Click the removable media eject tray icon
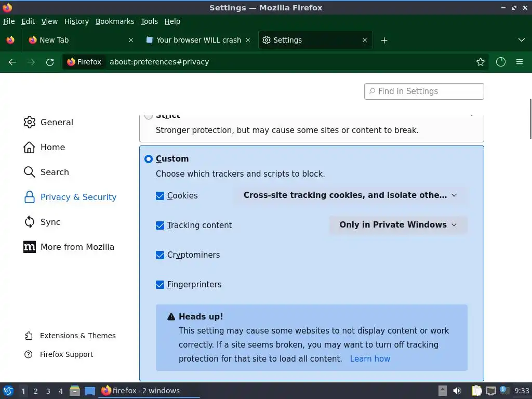The image size is (532, 399). (442, 391)
